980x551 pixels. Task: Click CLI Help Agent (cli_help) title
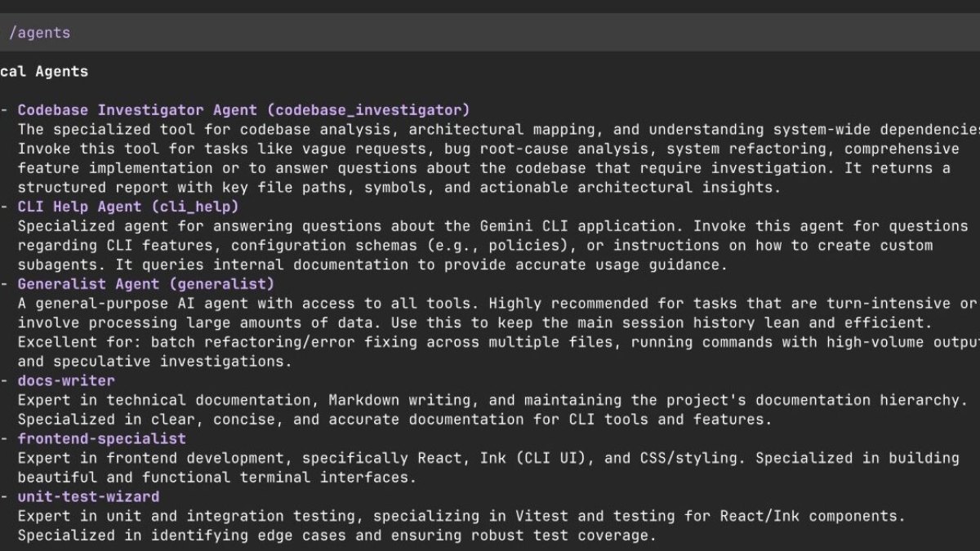(128, 207)
